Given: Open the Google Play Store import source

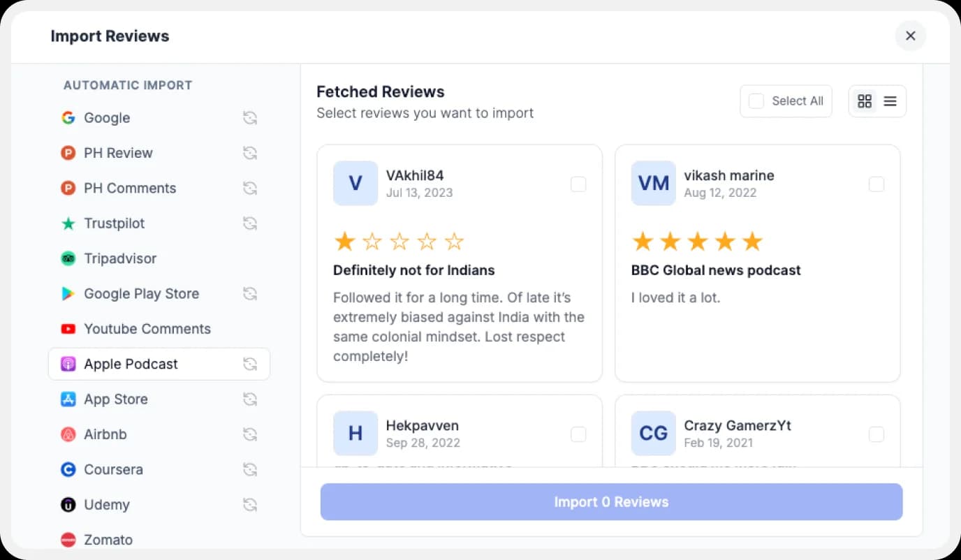Looking at the screenshot, I should [141, 294].
